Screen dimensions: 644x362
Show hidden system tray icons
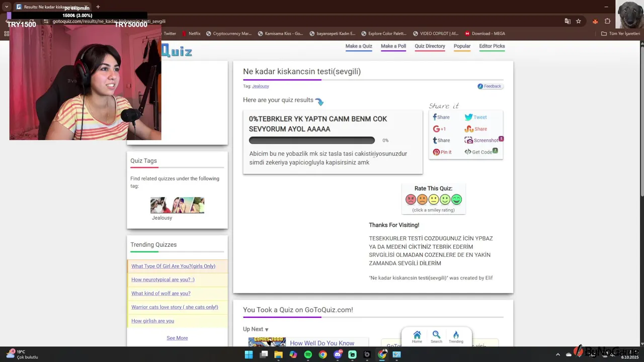click(557, 354)
